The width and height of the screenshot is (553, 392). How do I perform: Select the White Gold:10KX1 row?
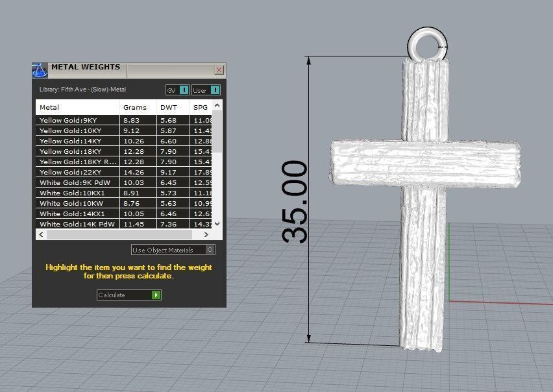tap(124, 193)
